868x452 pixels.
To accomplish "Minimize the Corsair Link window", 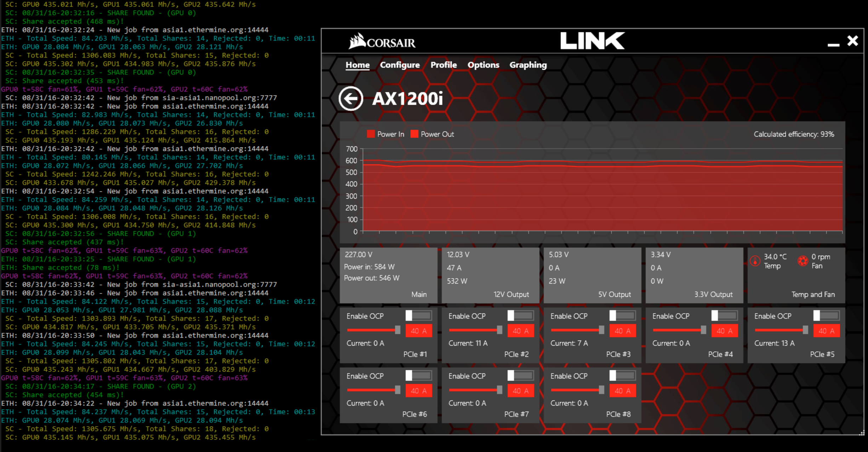I will (833, 45).
